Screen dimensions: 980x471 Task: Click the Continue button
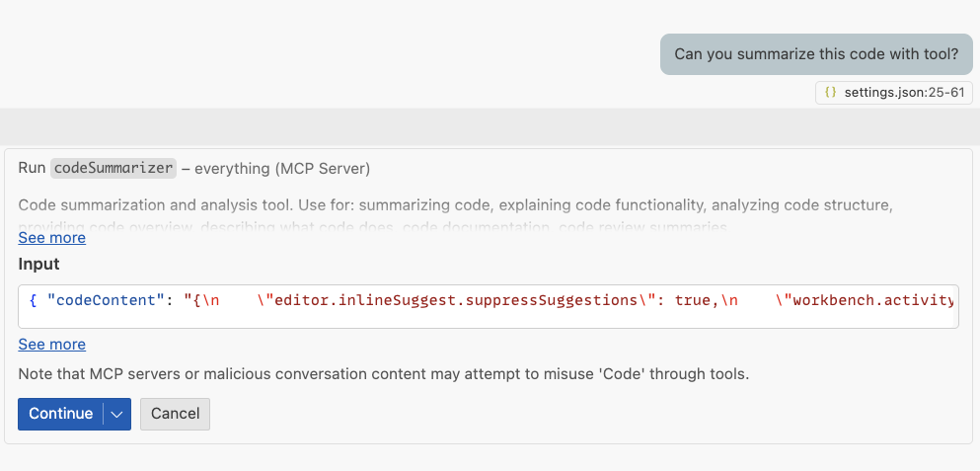coord(60,414)
